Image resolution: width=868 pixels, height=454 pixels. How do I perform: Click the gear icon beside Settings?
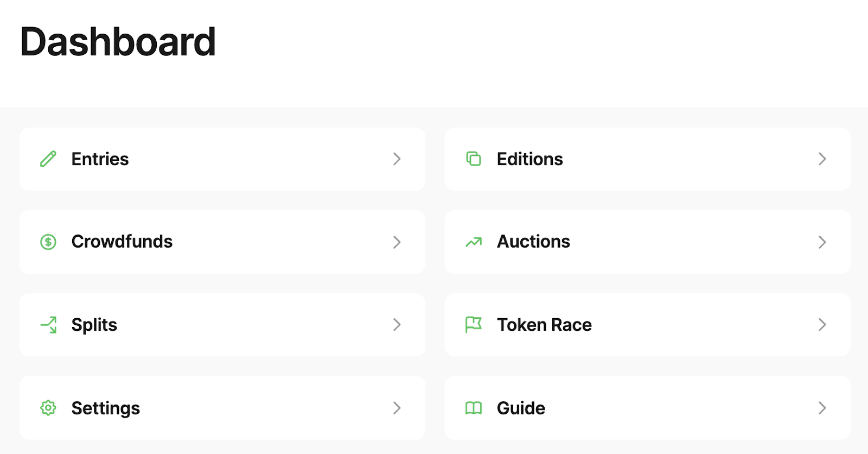click(x=48, y=408)
